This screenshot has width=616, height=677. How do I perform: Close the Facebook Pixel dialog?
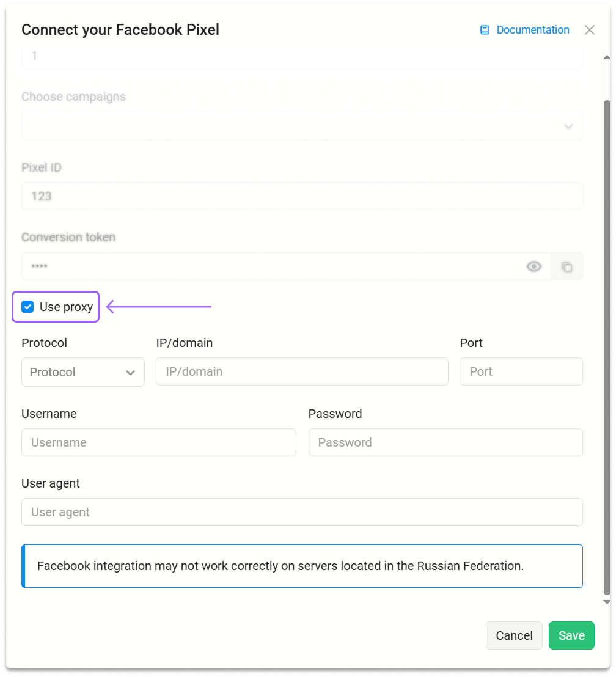590,30
